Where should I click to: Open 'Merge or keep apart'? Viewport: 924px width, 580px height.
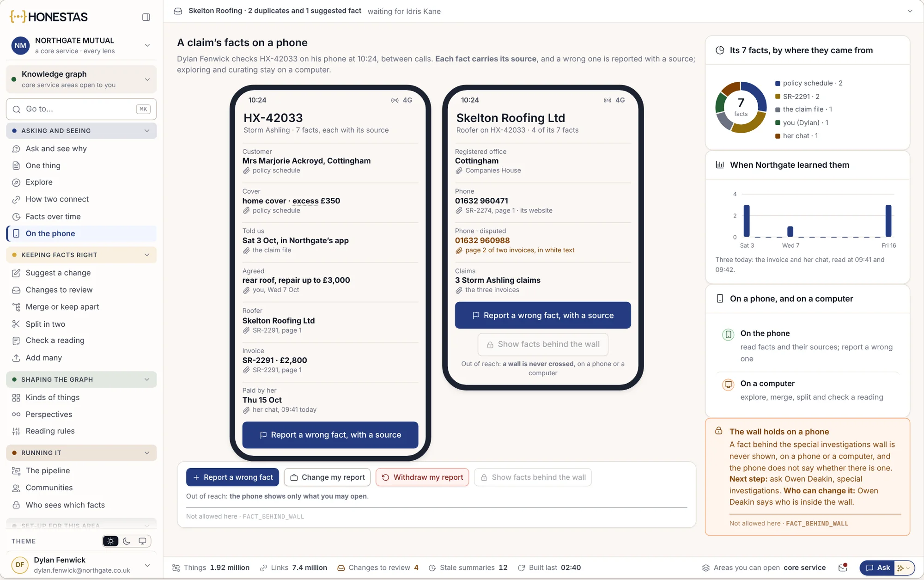coord(81,307)
